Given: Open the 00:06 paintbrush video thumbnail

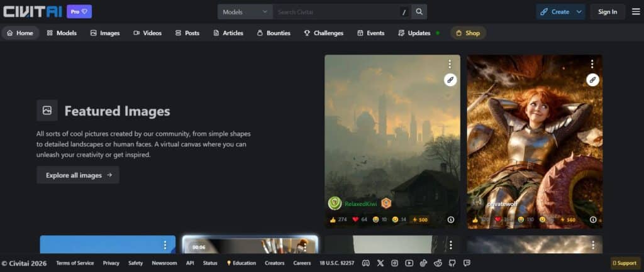Looking at the screenshot, I should (x=250, y=244).
